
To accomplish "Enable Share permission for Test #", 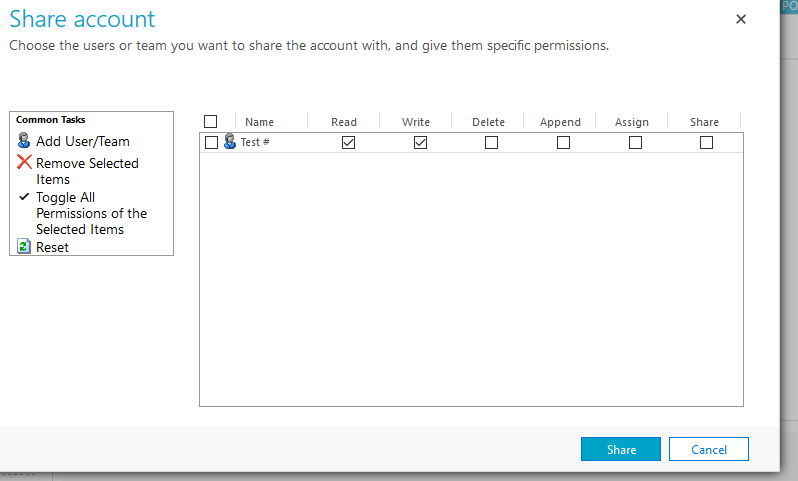I will [x=707, y=143].
